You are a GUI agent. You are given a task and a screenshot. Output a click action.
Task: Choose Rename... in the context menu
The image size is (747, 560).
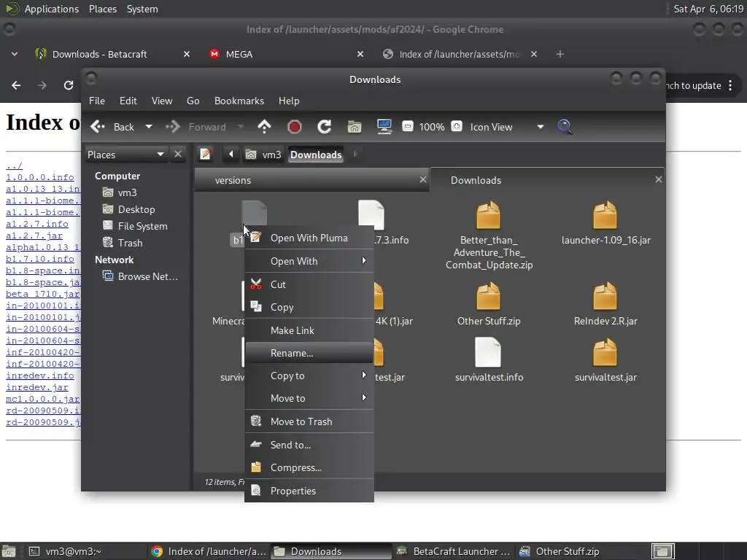coord(309,353)
